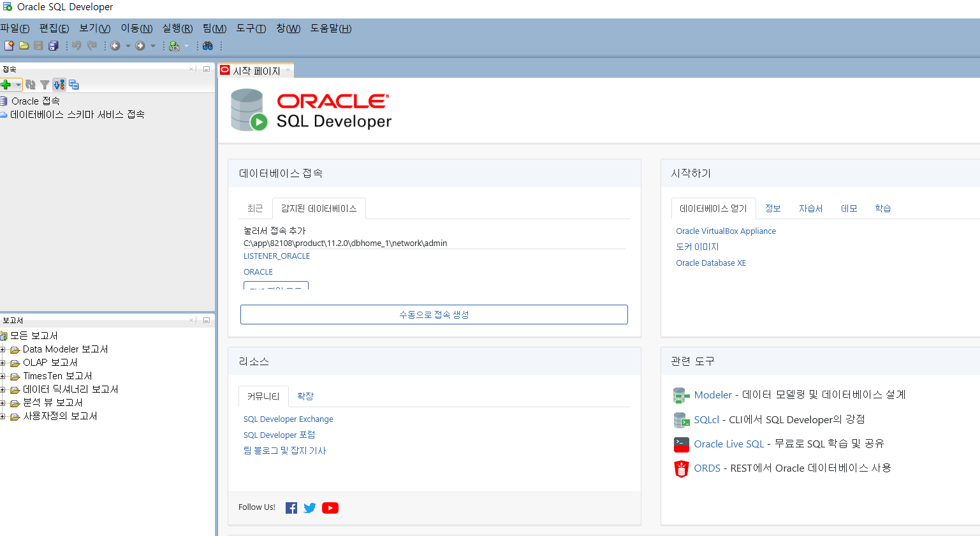
Task: Click the Open folder toolbar icon
Action: 24,46
